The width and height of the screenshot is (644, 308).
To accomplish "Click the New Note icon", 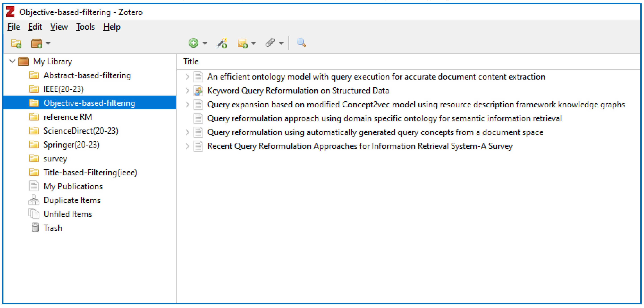I will [x=242, y=43].
